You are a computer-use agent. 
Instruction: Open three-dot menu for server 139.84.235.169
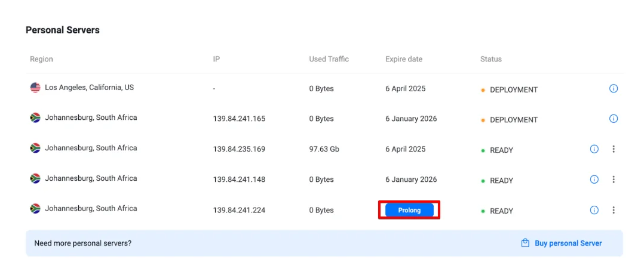point(613,149)
